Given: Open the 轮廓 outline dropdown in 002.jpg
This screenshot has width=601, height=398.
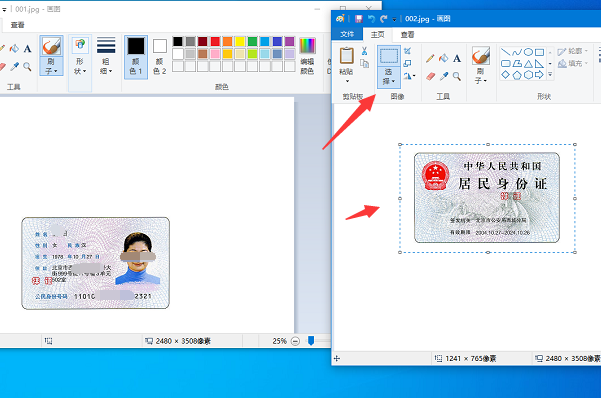Looking at the screenshot, I should [573, 51].
